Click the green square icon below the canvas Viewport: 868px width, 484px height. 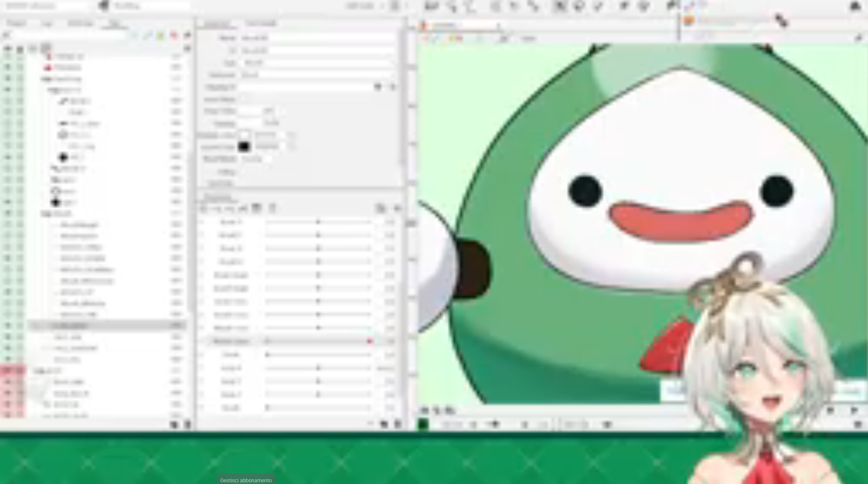tap(423, 424)
